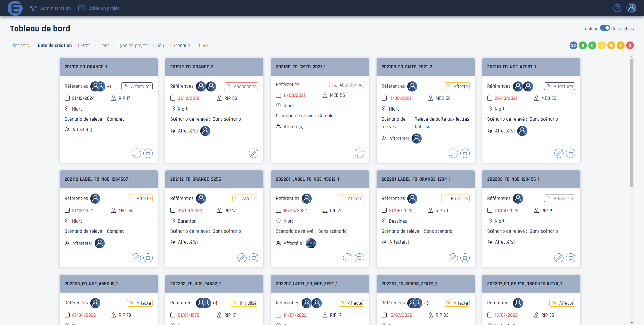Image resolution: width=644 pixels, height=325 pixels.
Task: Archive project 202112_FO_ORANGE_S256_1
Action: (x=254, y=258)
